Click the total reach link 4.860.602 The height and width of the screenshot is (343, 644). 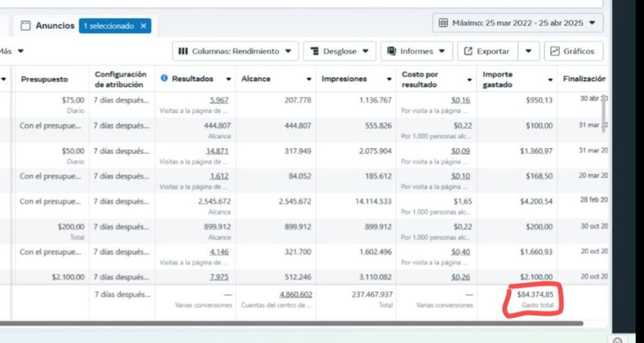[x=296, y=295]
